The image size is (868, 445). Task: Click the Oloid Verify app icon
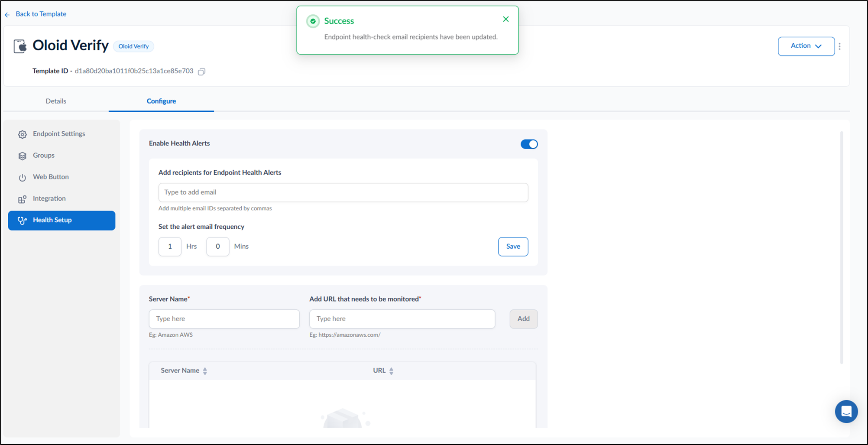20,46
